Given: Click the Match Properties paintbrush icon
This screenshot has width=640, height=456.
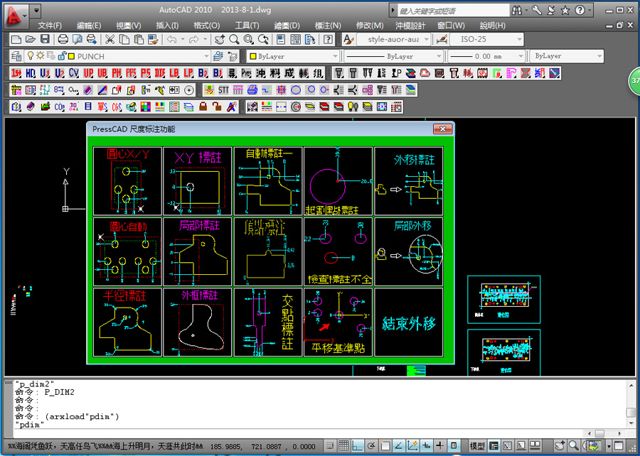Looking at the screenshot, I should point(153,40).
